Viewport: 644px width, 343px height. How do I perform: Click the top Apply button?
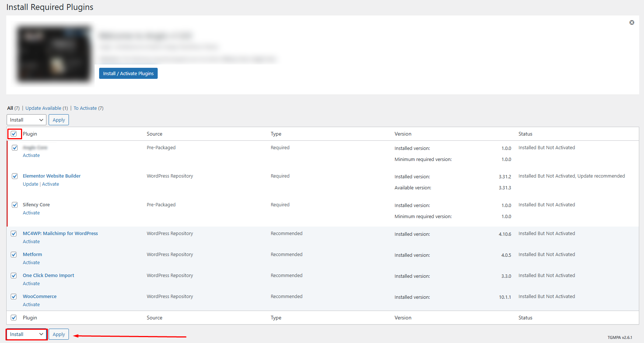point(59,120)
